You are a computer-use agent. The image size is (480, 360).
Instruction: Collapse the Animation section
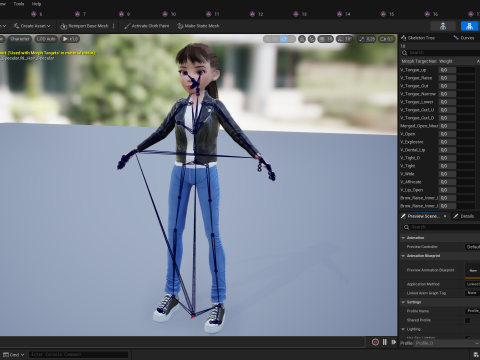(403, 238)
